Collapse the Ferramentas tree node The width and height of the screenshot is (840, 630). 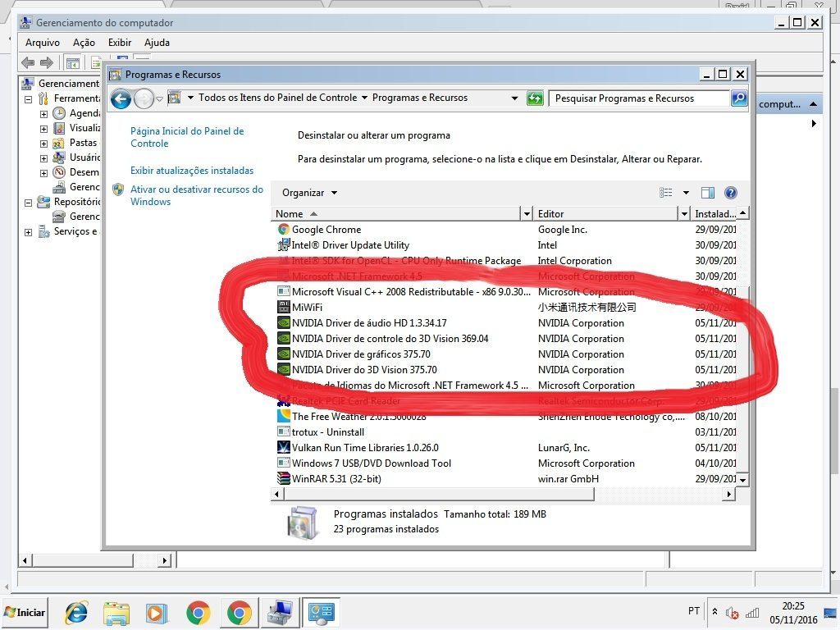pos(29,99)
